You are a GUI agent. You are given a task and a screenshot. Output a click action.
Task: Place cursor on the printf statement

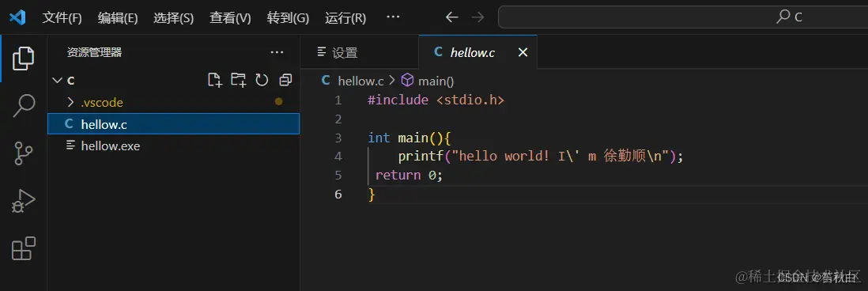[x=541, y=157]
